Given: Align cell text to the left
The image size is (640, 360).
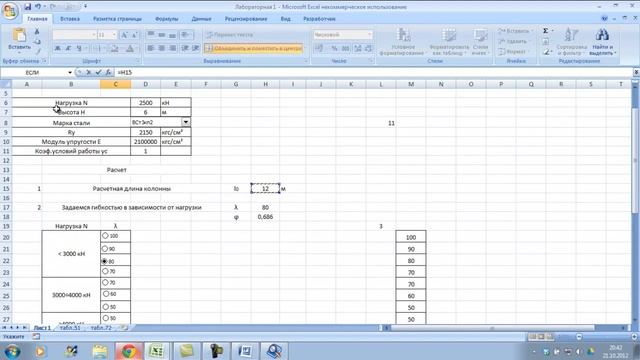Looking at the screenshot, I should 151,49.
